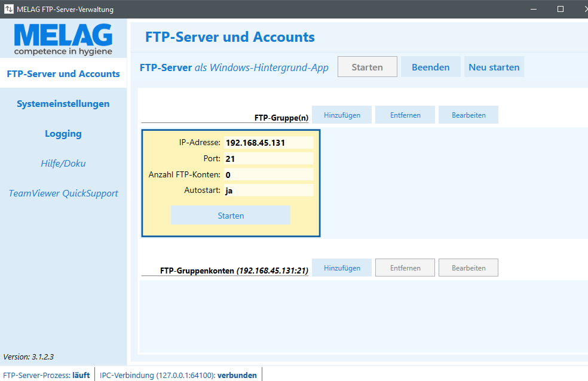Edit the FTP-Gruppe with Bearbeiten
Screen dimensions: 588x381
pos(468,115)
